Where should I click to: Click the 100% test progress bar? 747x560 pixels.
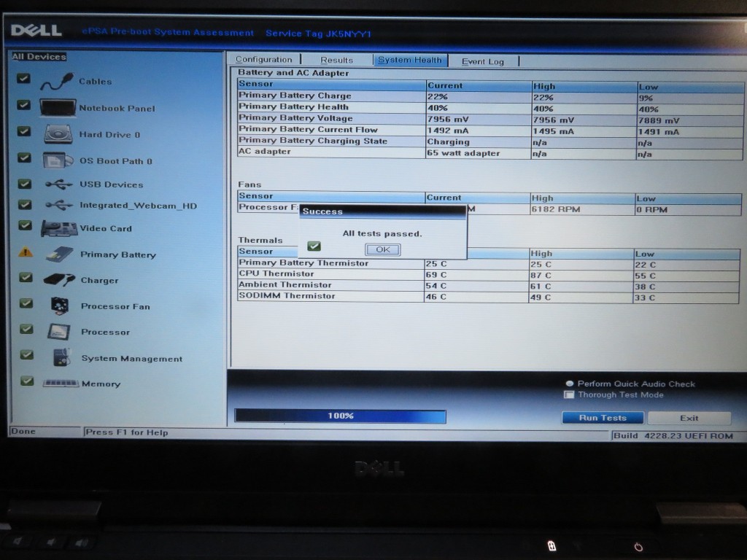[x=341, y=416]
